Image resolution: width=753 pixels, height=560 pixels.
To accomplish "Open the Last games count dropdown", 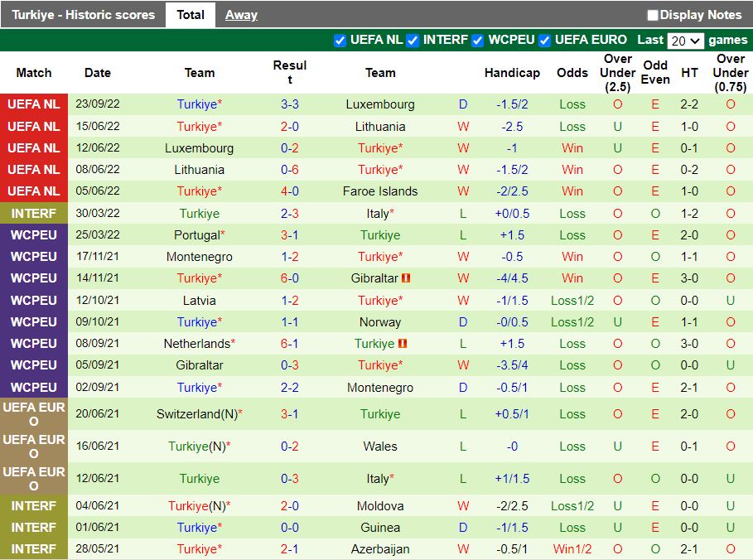I will tap(685, 41).
